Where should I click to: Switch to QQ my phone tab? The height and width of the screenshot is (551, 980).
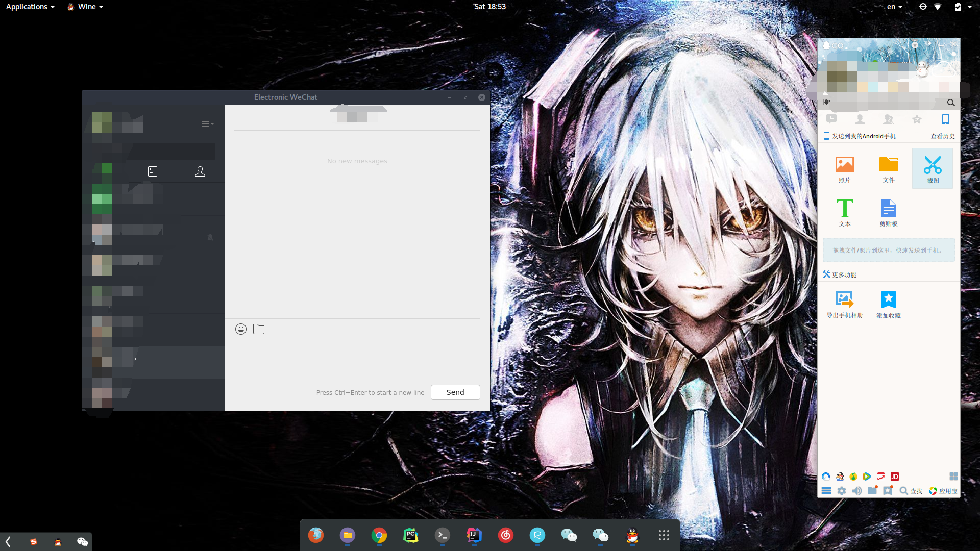[946, 119]
